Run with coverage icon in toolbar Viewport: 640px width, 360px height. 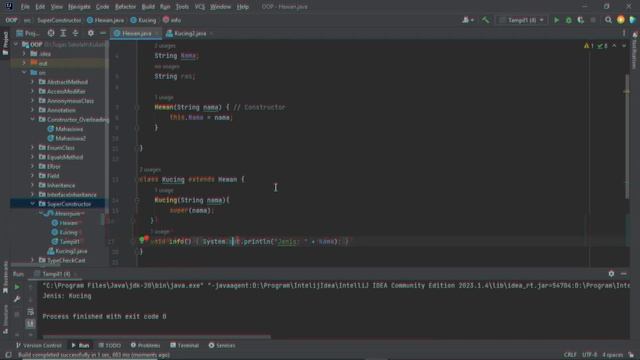click(580, 20)
